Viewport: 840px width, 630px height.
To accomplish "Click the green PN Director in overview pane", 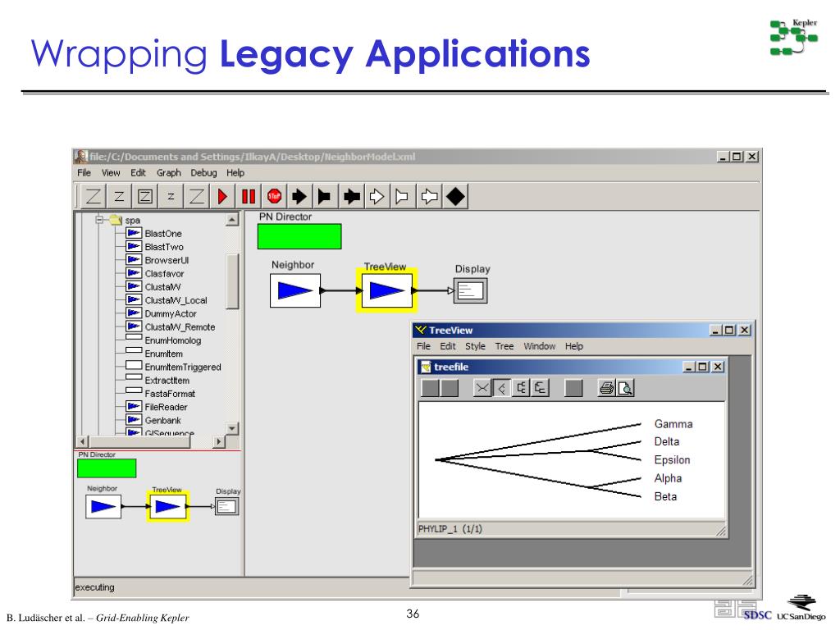I will pyautogui.click(x=107, y=468).
